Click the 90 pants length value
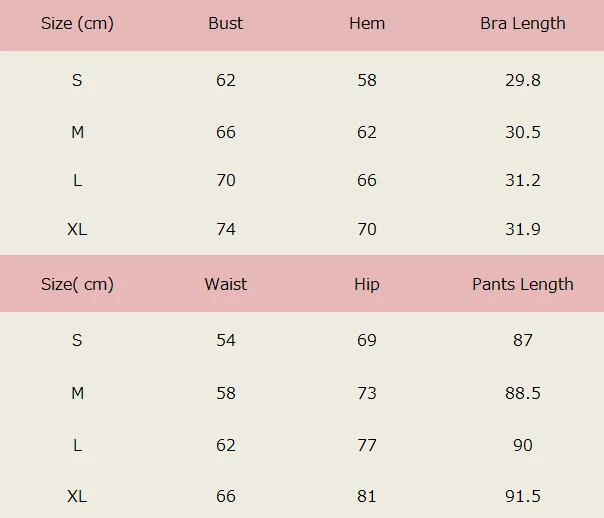The width and height of the screenshot is (604, 518). click(x=523, y=445)
